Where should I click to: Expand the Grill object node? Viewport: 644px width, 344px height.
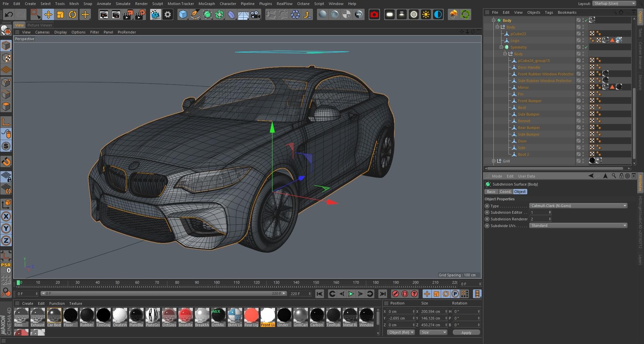pyautogui.click(x=493, y=161)
